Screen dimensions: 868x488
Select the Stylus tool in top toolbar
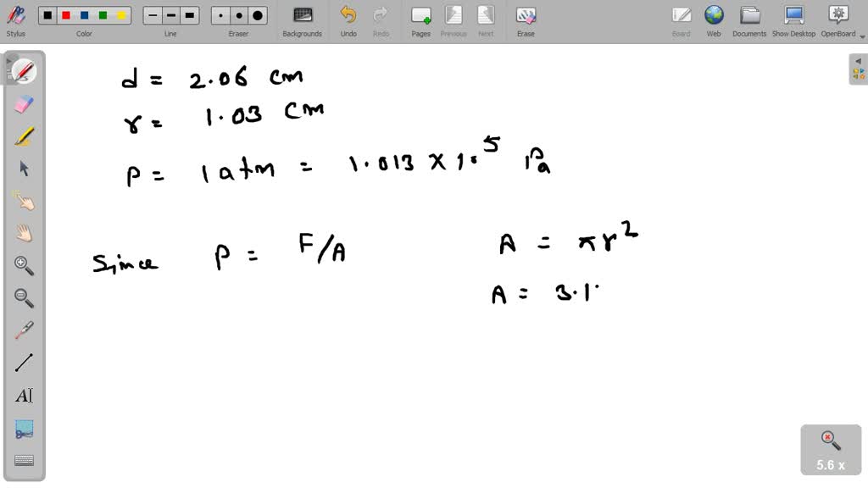pos(16,20)
